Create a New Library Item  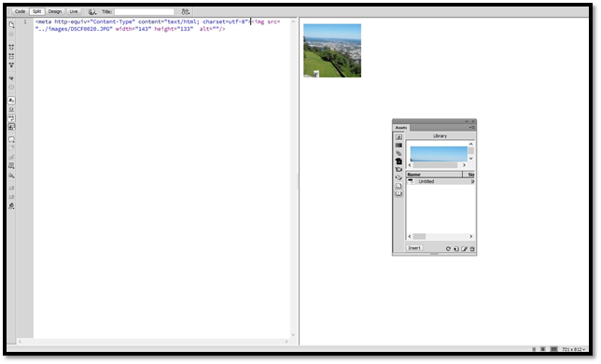(456, 249)
